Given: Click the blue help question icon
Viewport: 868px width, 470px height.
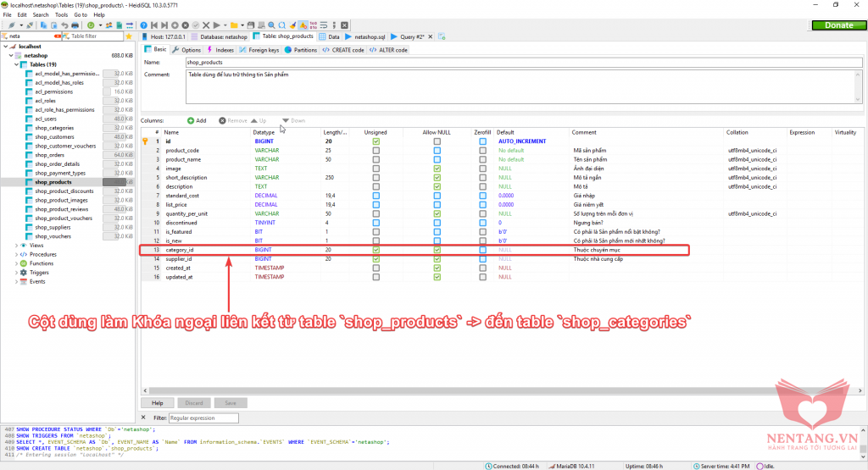Looking at the screenshot, I should (x=144, y=25).
